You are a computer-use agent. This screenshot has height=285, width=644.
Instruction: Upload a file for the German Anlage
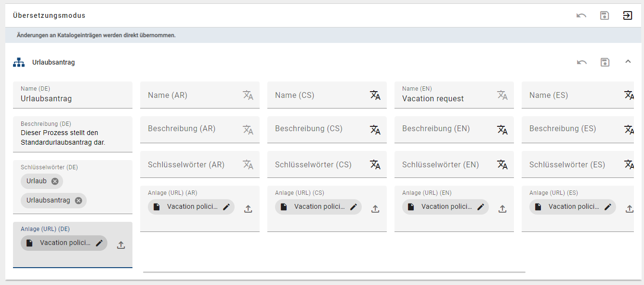point(121,244)
